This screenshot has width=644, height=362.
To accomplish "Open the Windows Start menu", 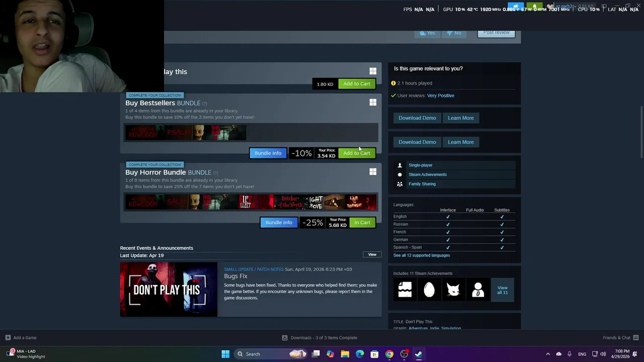I will coord(225,354).
